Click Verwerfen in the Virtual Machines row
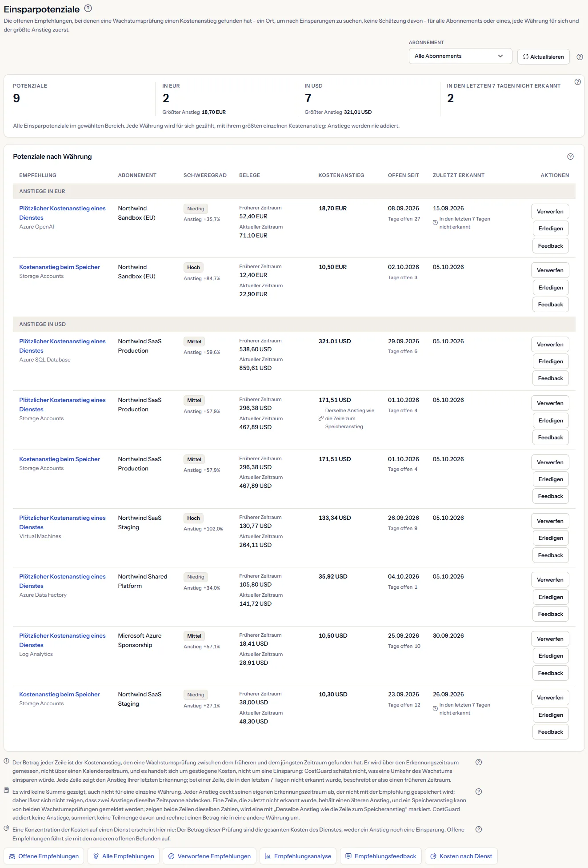588x868 pixels. 550,521
